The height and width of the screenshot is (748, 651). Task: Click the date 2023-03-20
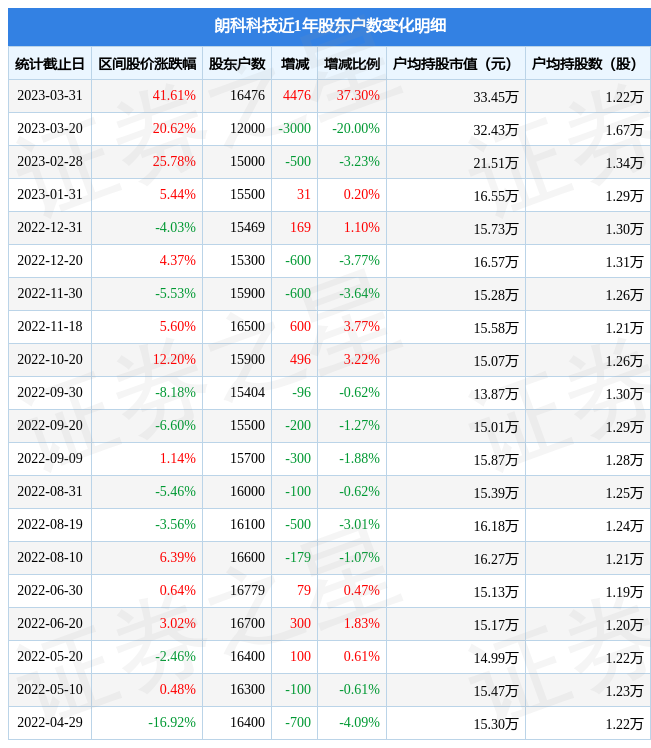[x=50, y=128]
